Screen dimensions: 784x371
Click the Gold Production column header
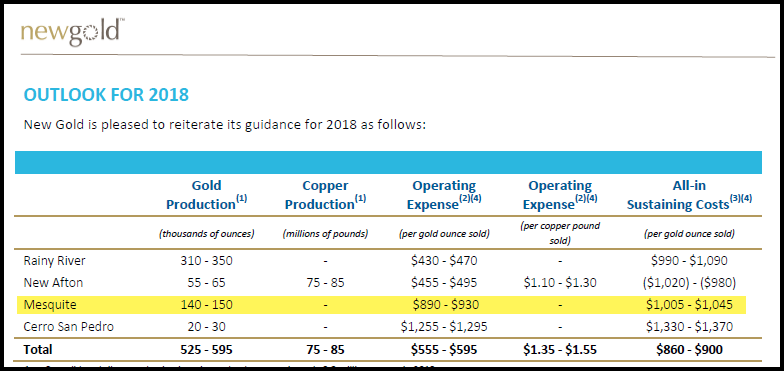tap(206, 195)
